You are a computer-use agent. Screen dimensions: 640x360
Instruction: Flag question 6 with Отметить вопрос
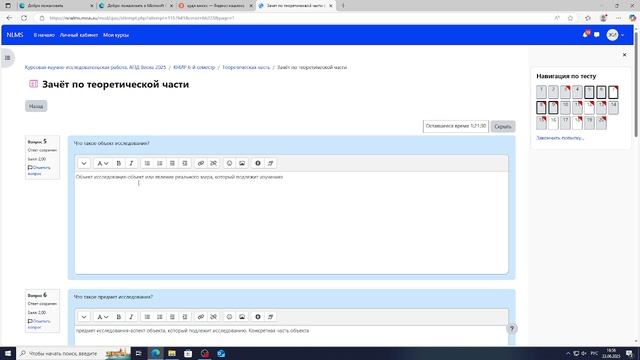pos(39,324)
